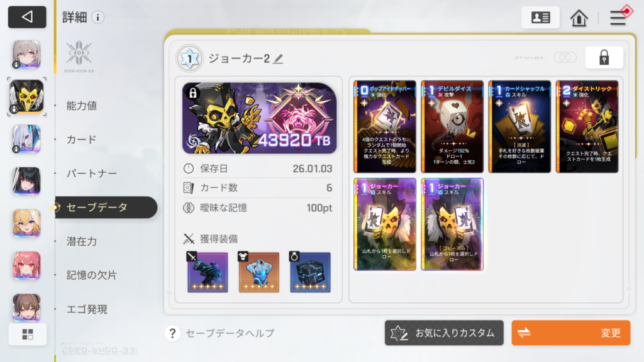The width and height of the screenshot is (644, 362).
Task: Open the home screen icon
Action: (579, 18)
